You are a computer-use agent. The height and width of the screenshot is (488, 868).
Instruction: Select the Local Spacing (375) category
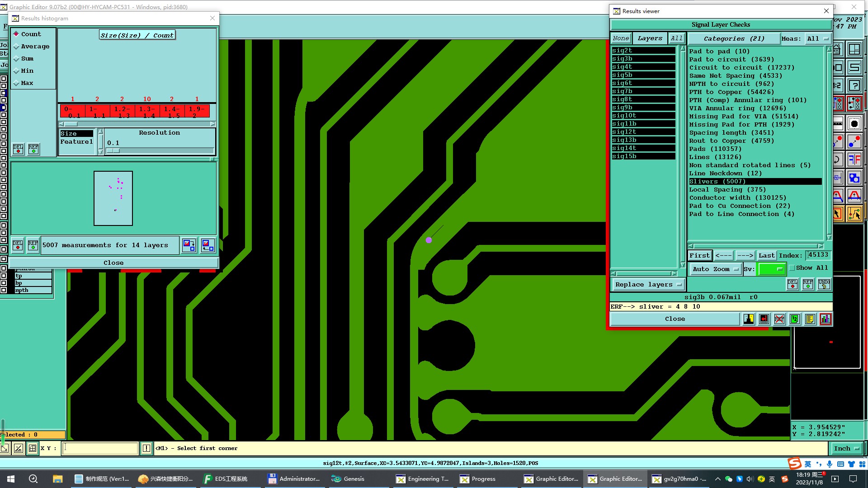727,190
